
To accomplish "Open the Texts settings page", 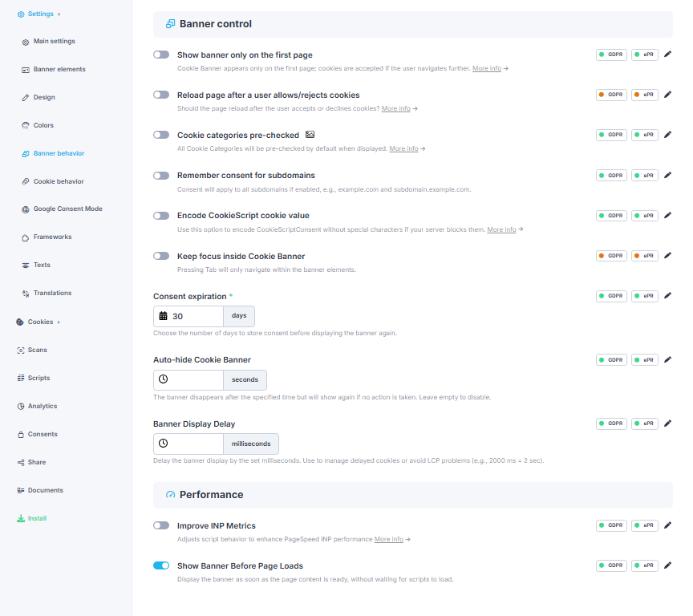I will click(42, 265).
